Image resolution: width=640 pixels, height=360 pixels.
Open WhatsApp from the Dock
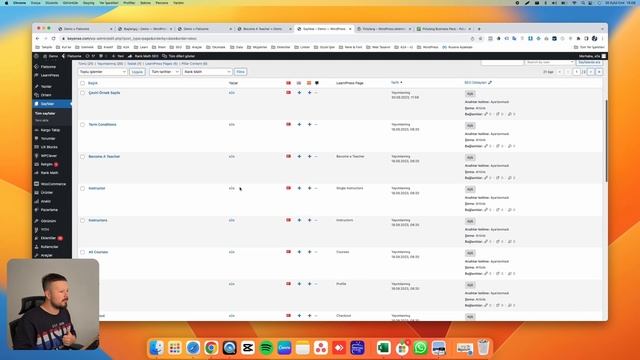(420, 348)
